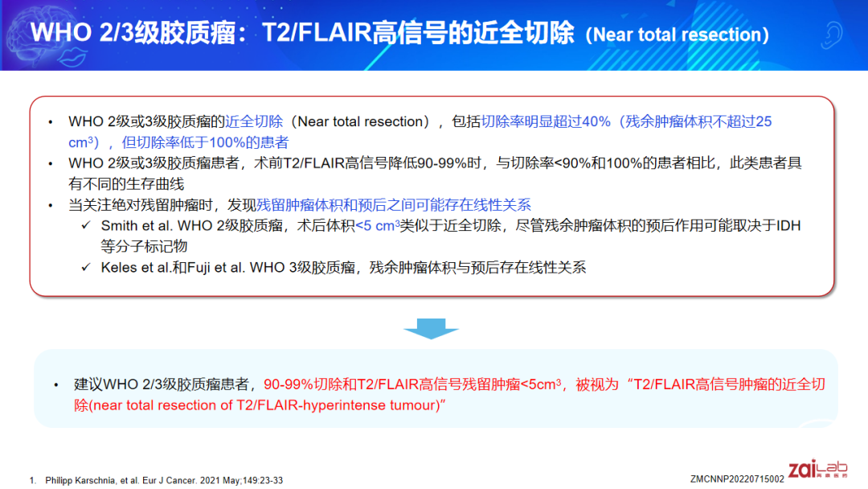This screenshot has height=489, width=868.
Task: Click the checkmark before 'Smith et al.'
Action: (86, 225)
